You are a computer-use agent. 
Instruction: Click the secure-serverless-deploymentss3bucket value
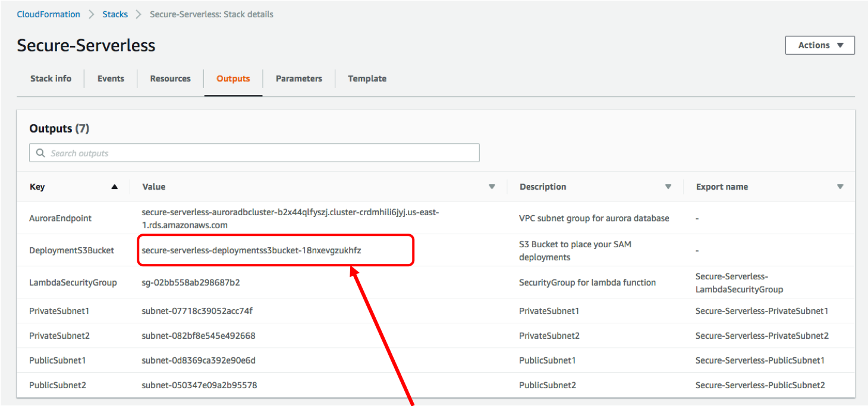pos(251,250)
